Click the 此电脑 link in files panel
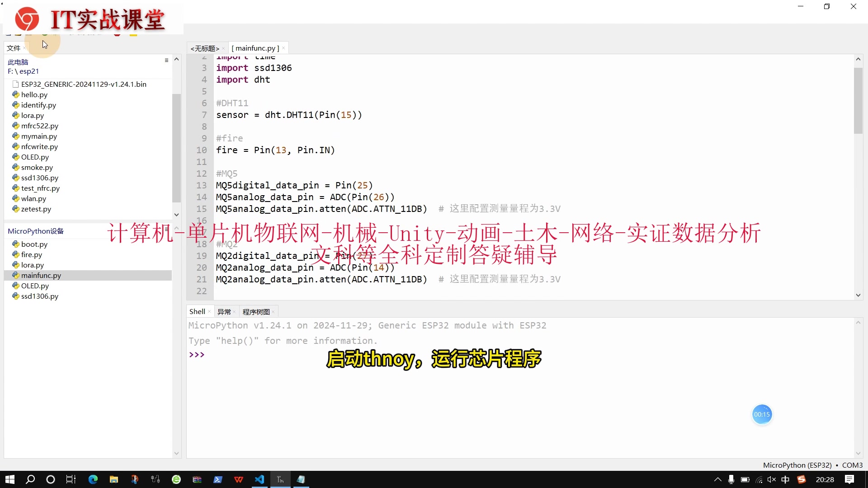This screenshot has height=488, width=868. (x=18, y=62)
